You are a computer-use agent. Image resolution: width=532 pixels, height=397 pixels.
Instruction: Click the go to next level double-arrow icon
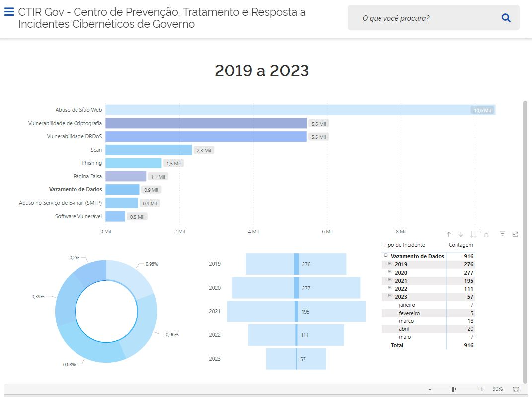coord(473,234)
